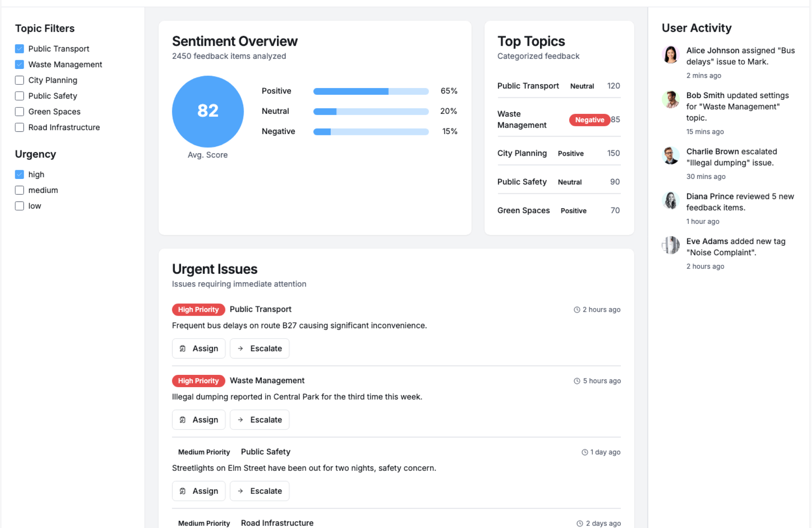Assign the bus delays B27 issue
This screenshot has height=528, width=812.
tap(198, 349)
